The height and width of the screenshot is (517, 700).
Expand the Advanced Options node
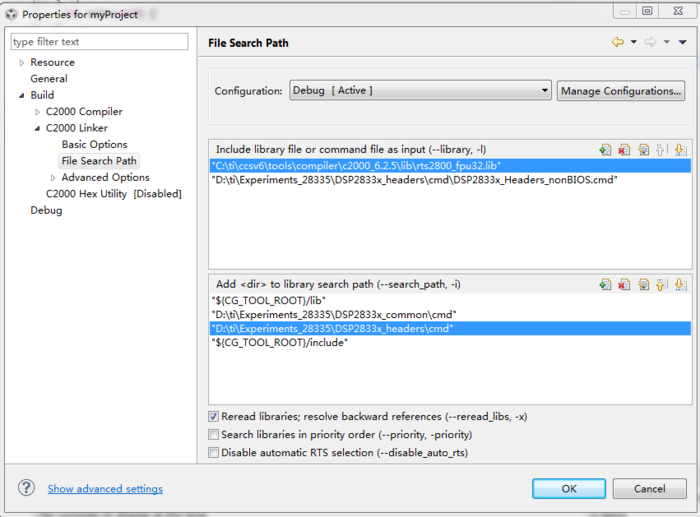[53, 178]
